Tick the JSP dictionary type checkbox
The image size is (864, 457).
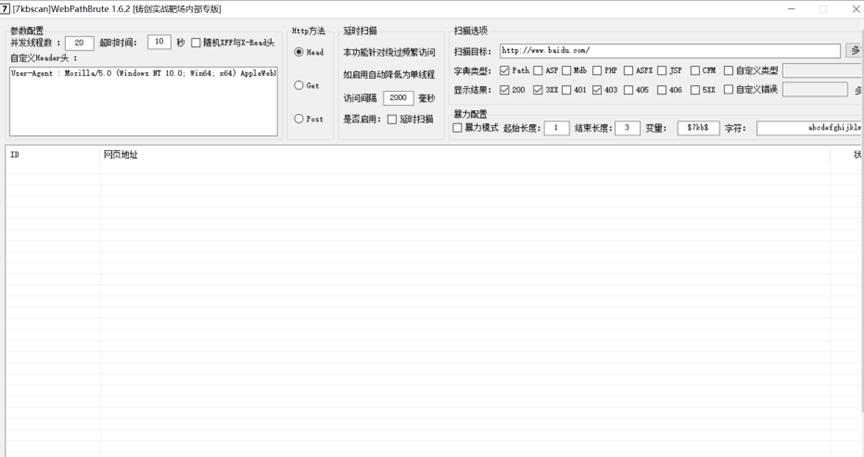pyautogui.click(x=662, y=71)
